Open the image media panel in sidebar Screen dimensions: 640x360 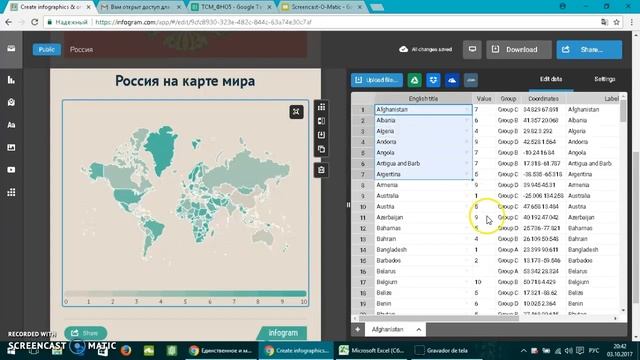11,147
